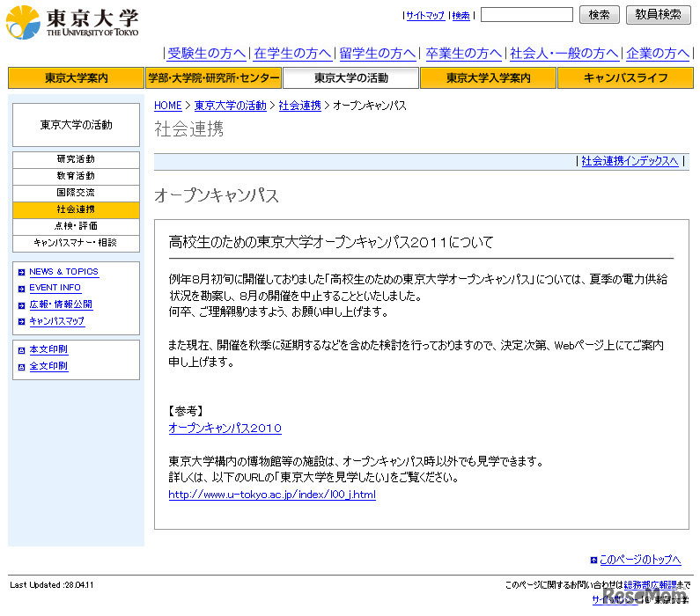The height and width of the screenshot is (616, 700).
Task: Open 学部・大学院・研究所・センター tab
Action: pos(213,78)
